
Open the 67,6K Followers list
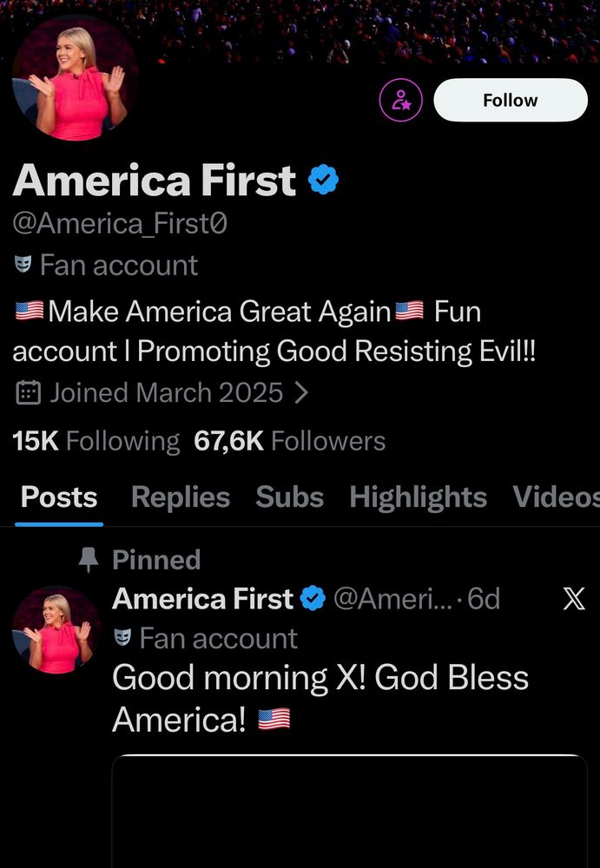[287, 441]
